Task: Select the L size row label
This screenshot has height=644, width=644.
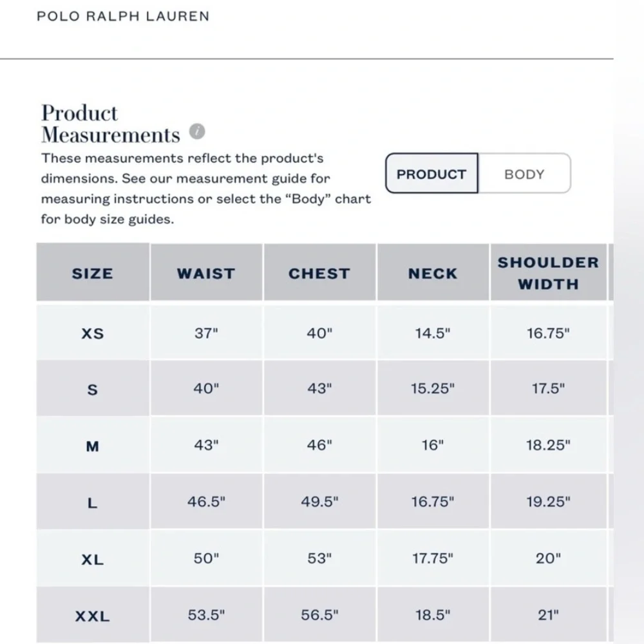Action: pyautogui.click(x=93, y=503)
